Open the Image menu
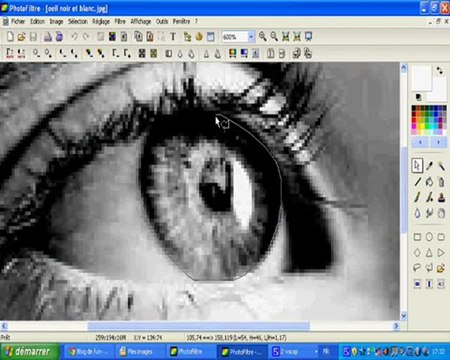Image resolution: width=450 pixels, height=360 pixels. coord(56,21)
